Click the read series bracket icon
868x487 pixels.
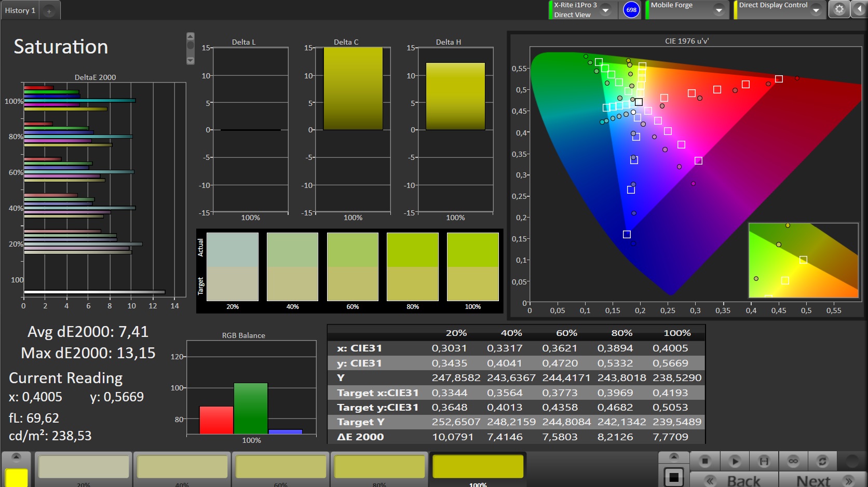[764, 461]
